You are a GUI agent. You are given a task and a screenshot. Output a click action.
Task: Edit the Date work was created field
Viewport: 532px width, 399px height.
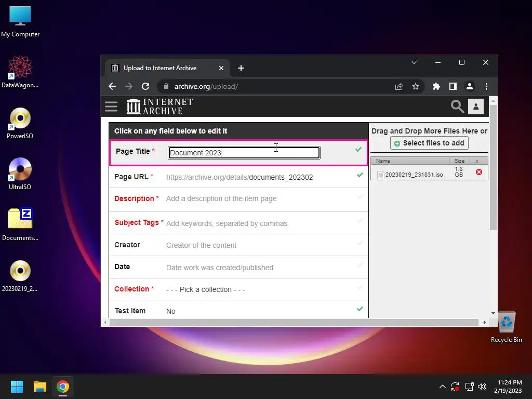click(x=220, y=268)
